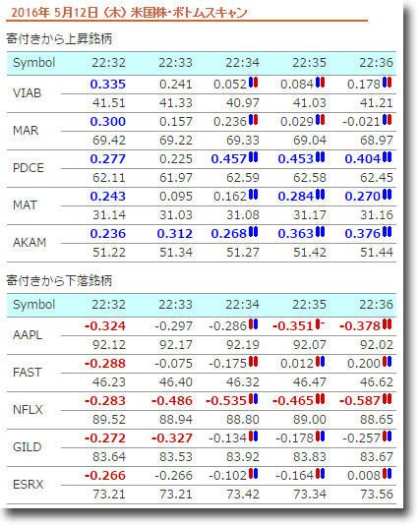Click the Symbol header of the rising-stocks (top) table
420x525 pixels.
(x=33, y=63)
